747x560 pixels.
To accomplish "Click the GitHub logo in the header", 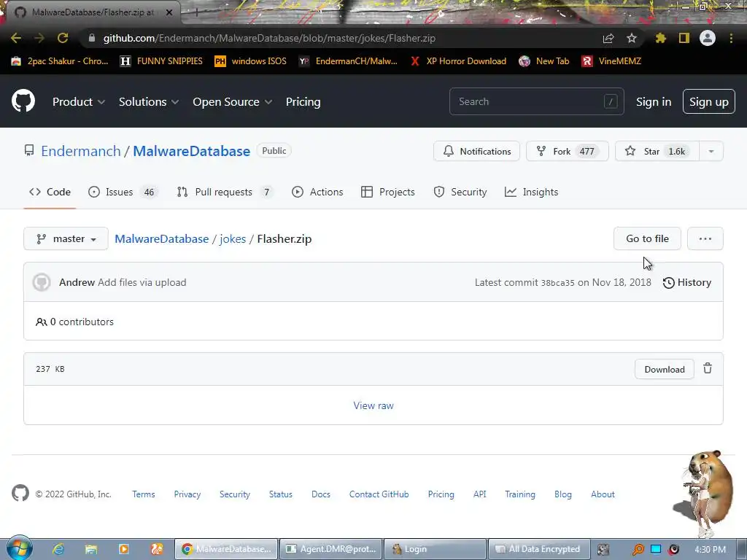I will coord(23,101).
